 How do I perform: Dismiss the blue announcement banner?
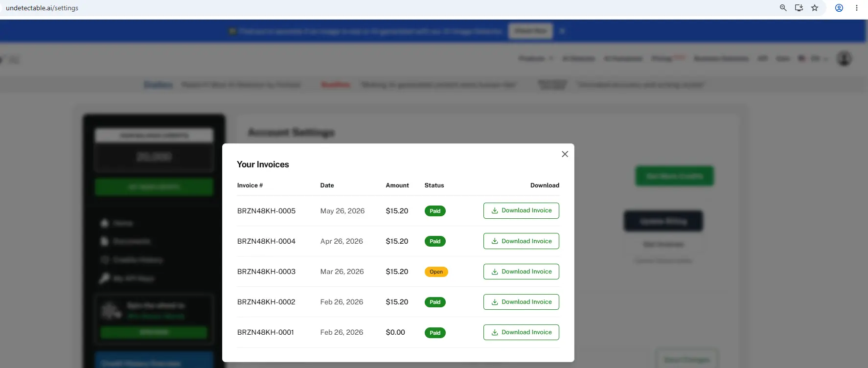[x=562, y=31]
